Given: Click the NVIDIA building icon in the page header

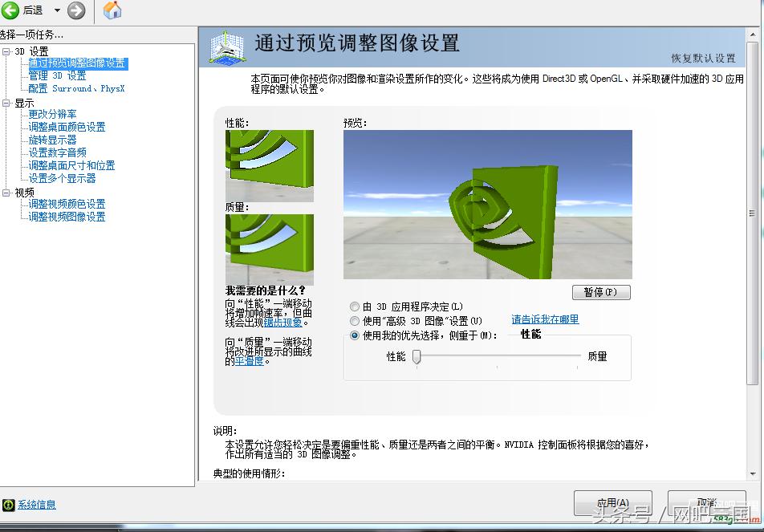Looking at the screenshot, I should coord(227,46).
